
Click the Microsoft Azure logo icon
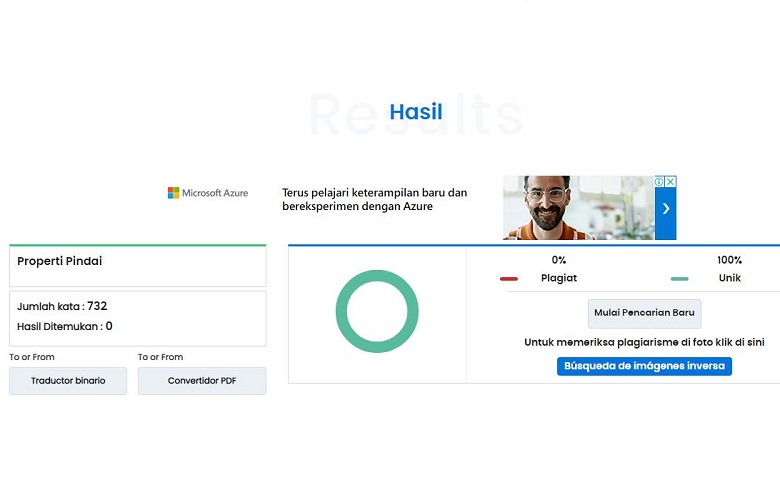(173, 192)
